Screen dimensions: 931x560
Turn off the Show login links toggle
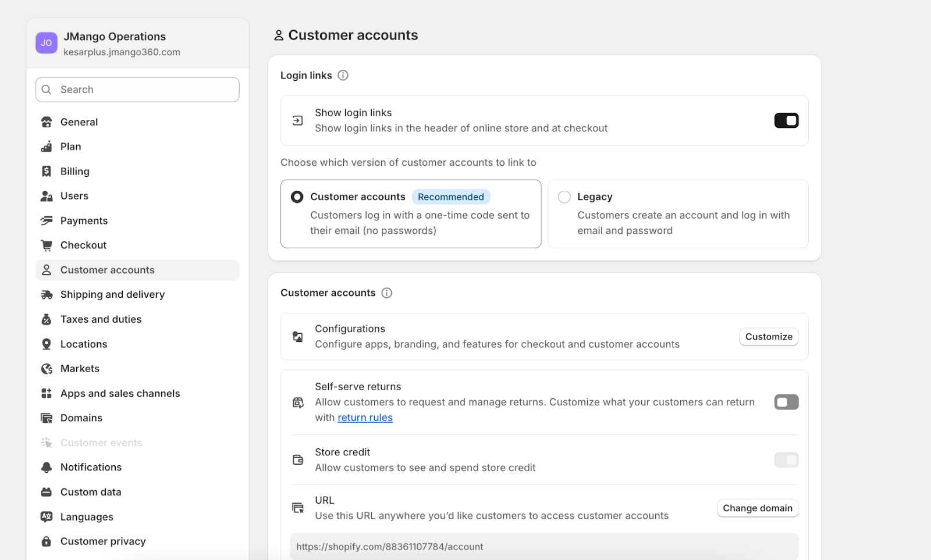(x=786, y=120)
